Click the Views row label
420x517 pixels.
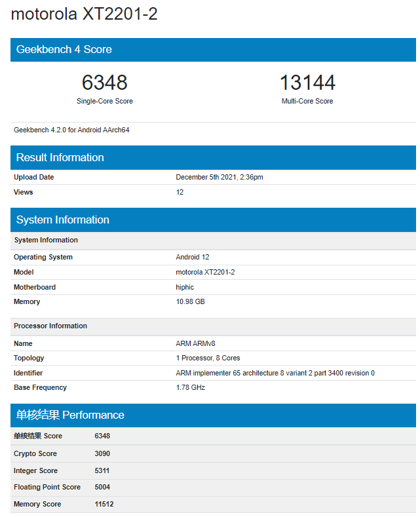point(23,192)
